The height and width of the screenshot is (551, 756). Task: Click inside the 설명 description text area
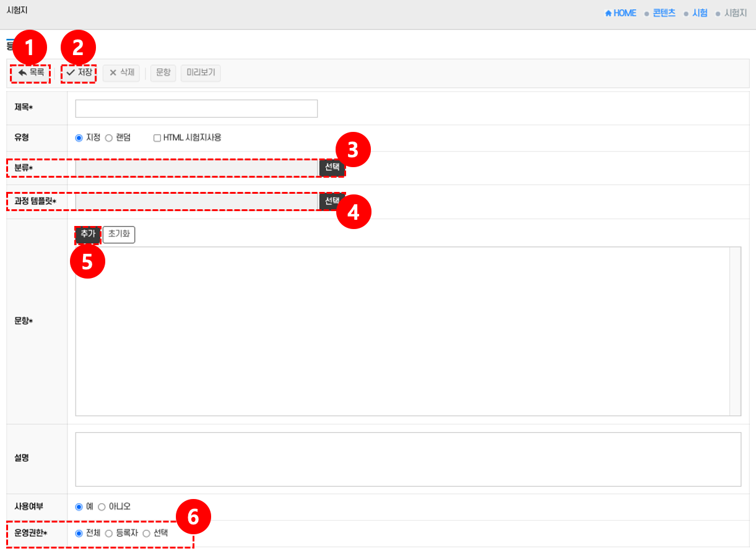pos(407,459)
